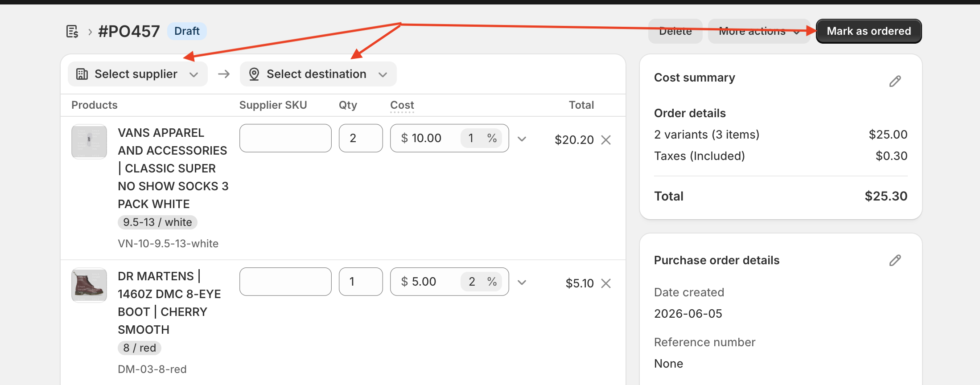Open the Select destination dropdown
This screenshot has height=385, width=980.
(x=318, y=74)
